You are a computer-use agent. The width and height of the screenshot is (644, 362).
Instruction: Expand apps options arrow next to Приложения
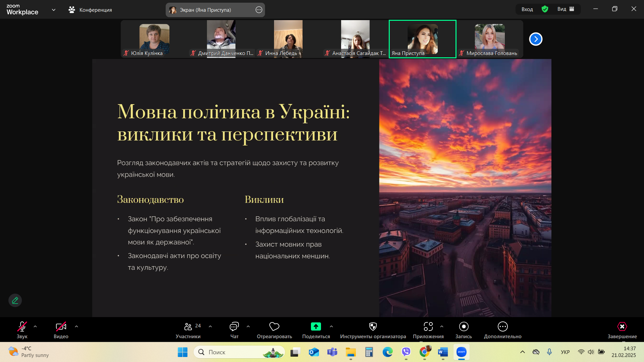coord(442,326)
